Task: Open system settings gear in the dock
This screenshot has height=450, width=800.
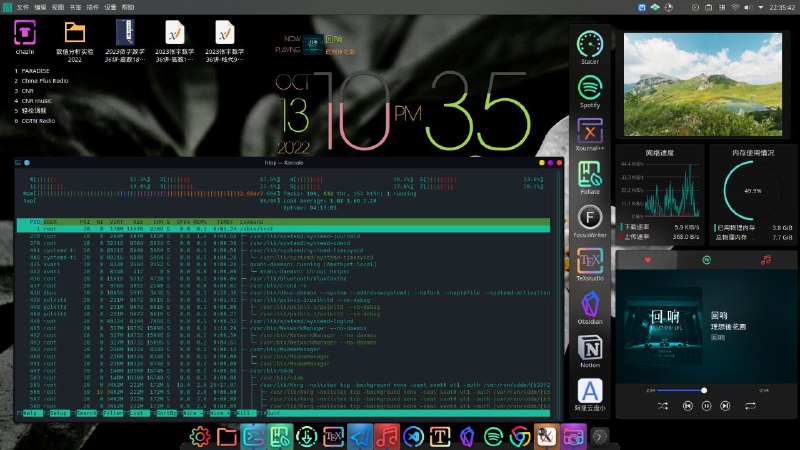Action: tap(200, 437)
